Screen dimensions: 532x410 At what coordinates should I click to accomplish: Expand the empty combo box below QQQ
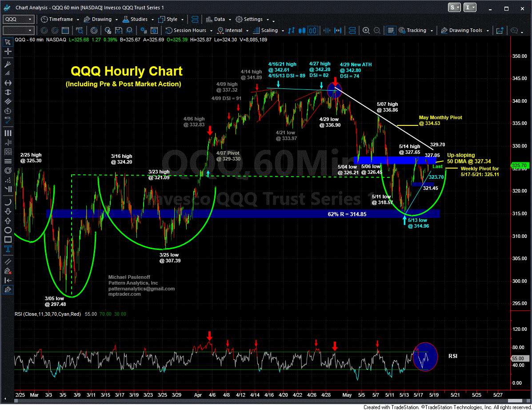30,31
